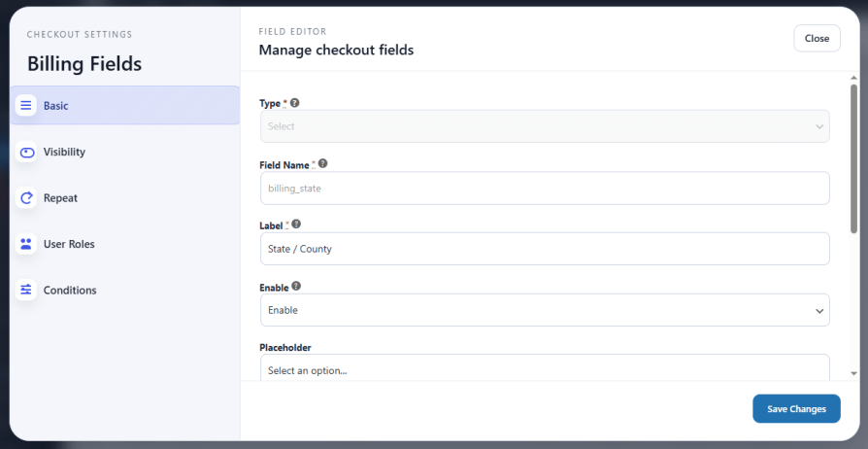Click the Basic list icon in sidebar
Image resolution: width=868 pixels, height=449 pixels.
26,105
